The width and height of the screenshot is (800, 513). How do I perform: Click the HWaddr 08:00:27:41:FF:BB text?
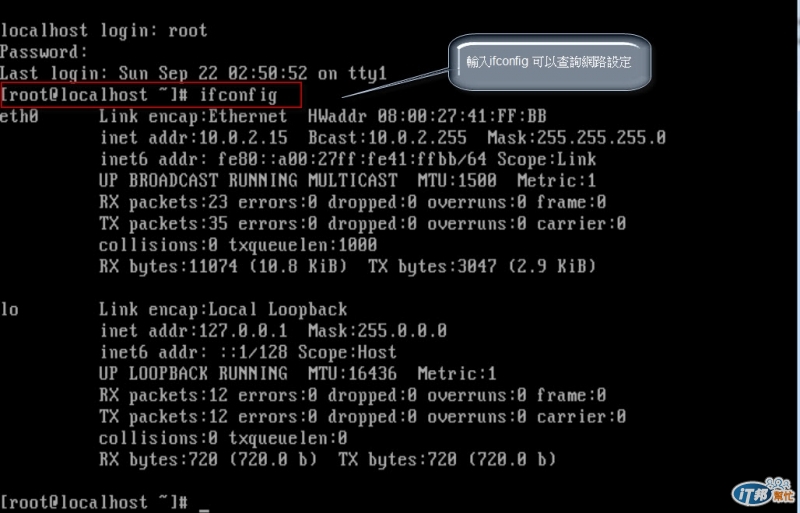point(427,116)
